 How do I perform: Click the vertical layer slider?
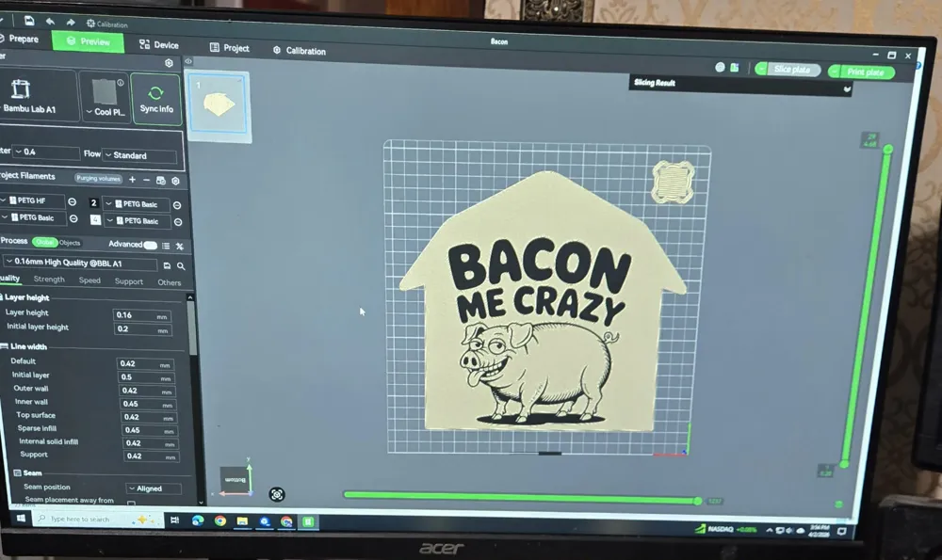[867, 306]
